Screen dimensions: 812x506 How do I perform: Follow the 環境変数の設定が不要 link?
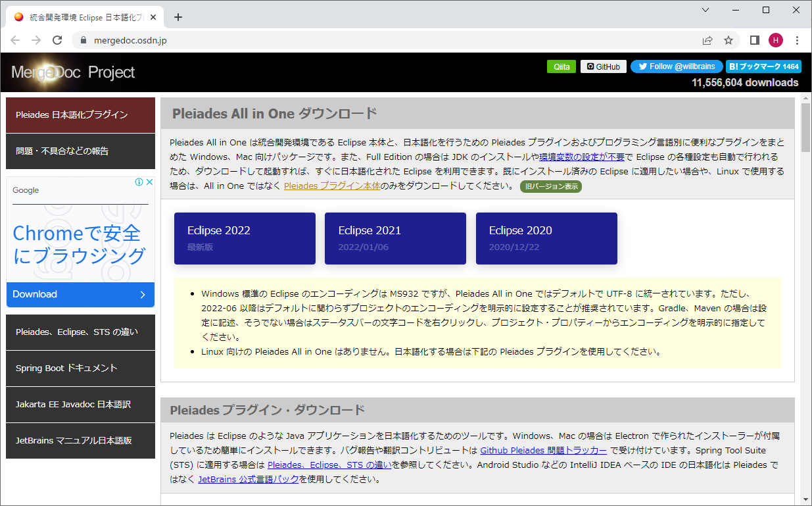click(x=582, y=157)
